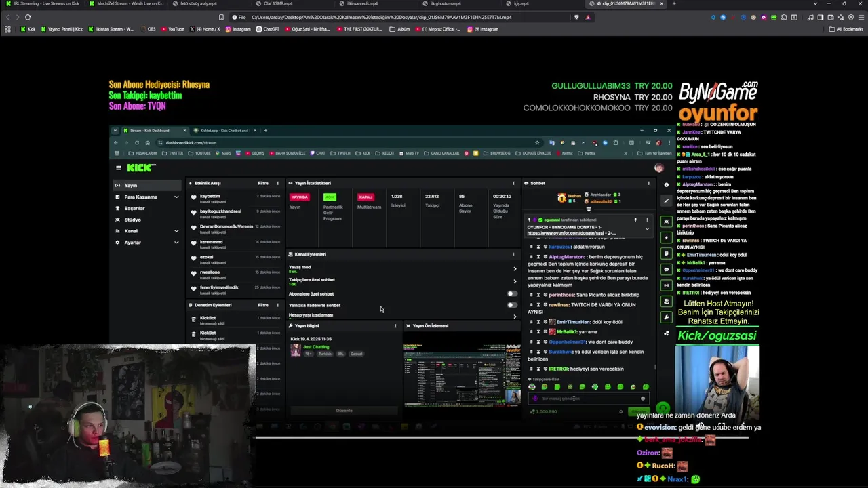Click Filtre in Etkinlik Akışı panel
Viewport: 868px width, 488px height.
(x=262, y=183)
